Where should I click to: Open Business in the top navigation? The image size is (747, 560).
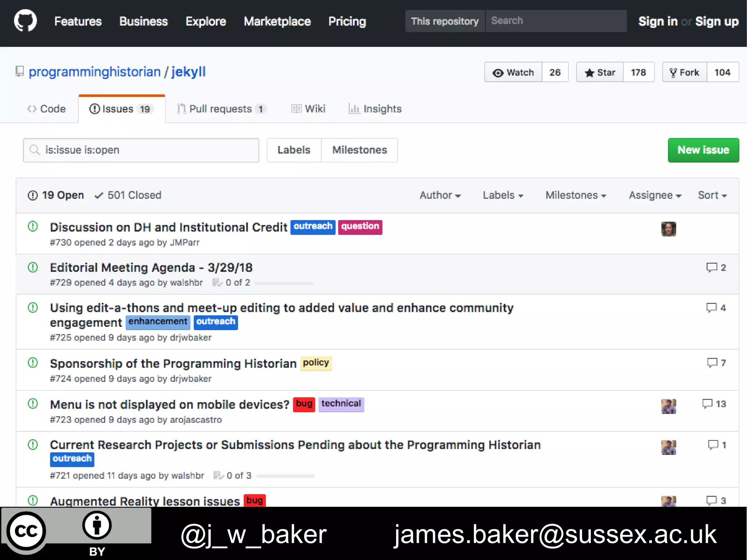point(144,21)
